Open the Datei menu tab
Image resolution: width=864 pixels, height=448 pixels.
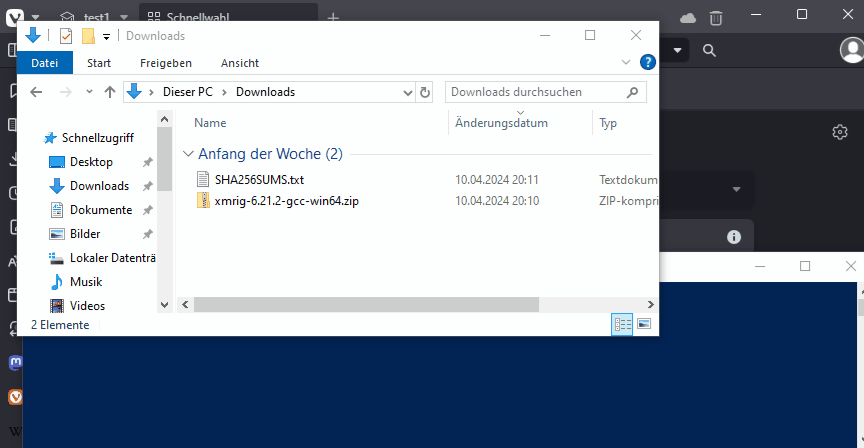click(45, 63)
